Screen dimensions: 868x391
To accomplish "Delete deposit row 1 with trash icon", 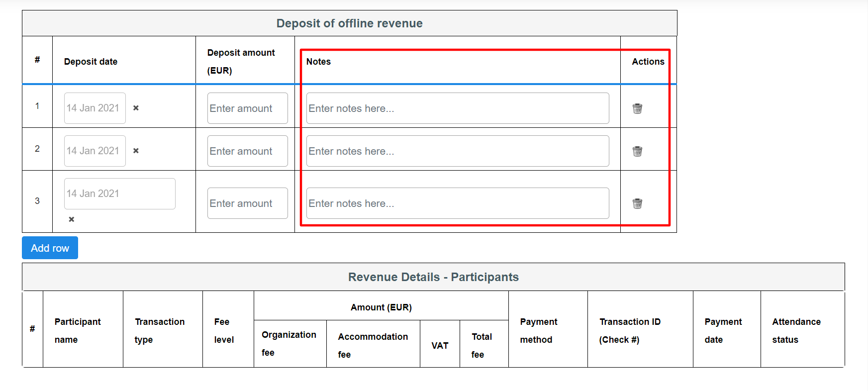I will (x=637, y=108).
